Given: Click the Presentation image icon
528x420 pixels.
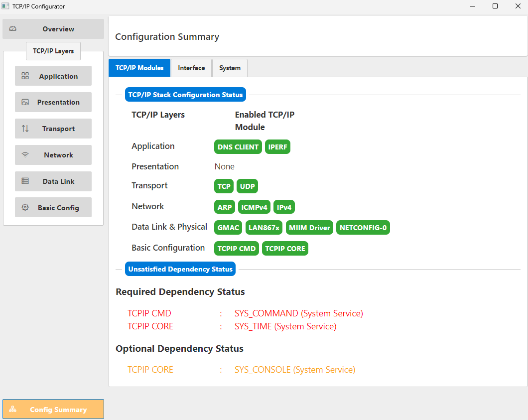Looking at the screenshot, I should coord(25,102).
